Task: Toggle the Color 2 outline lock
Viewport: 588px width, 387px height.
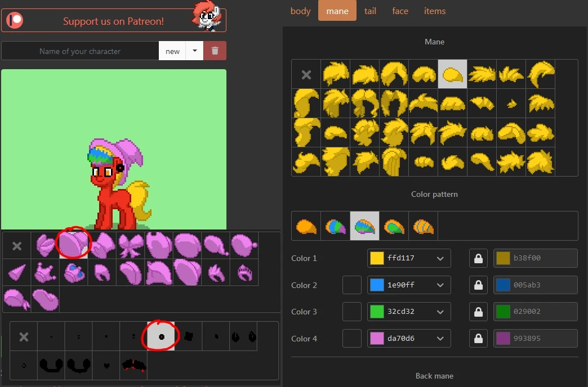Action: pyautogui.click(x=479, y=285)
